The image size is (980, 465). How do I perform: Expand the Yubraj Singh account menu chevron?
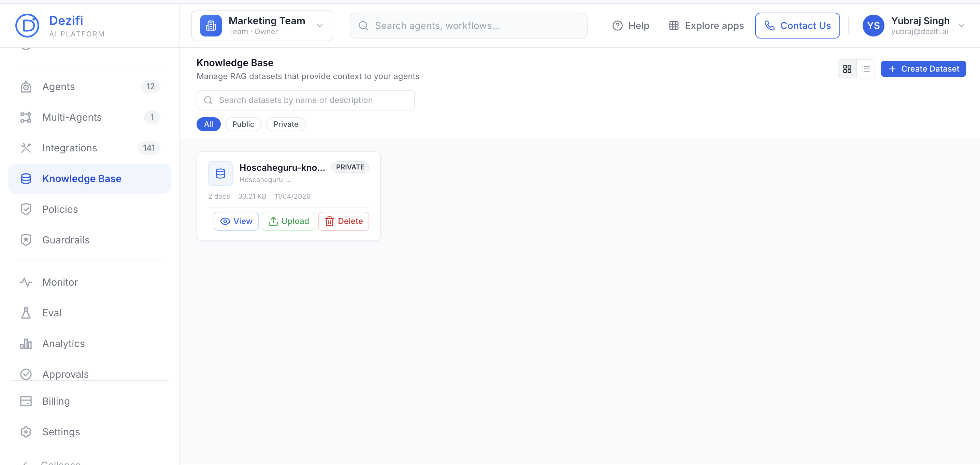point(961,26)
